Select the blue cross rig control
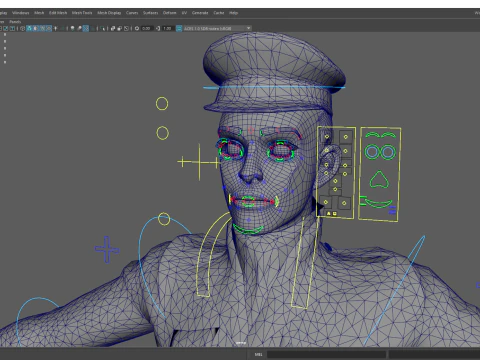This screenshot has height=360, width=480. (107, 249)
